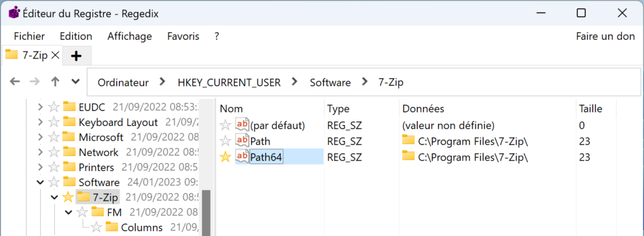Select the Microsoft folder icon in tree

click(69, 137)
